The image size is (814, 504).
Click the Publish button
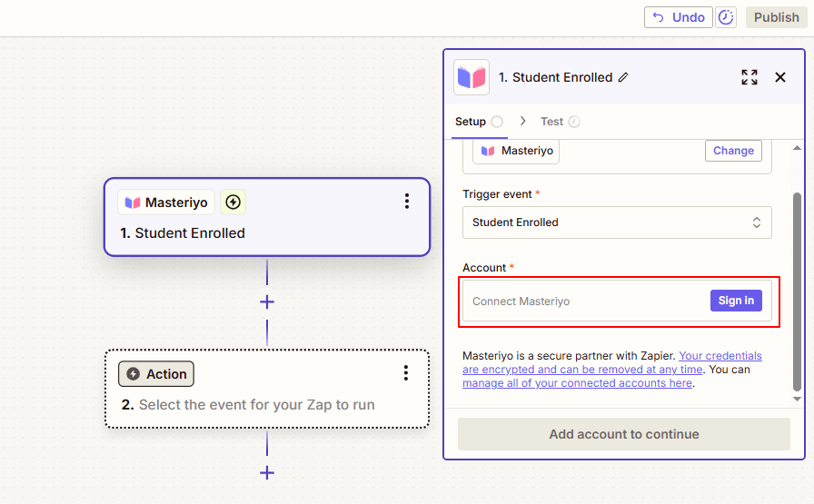(x=776, y=17)
